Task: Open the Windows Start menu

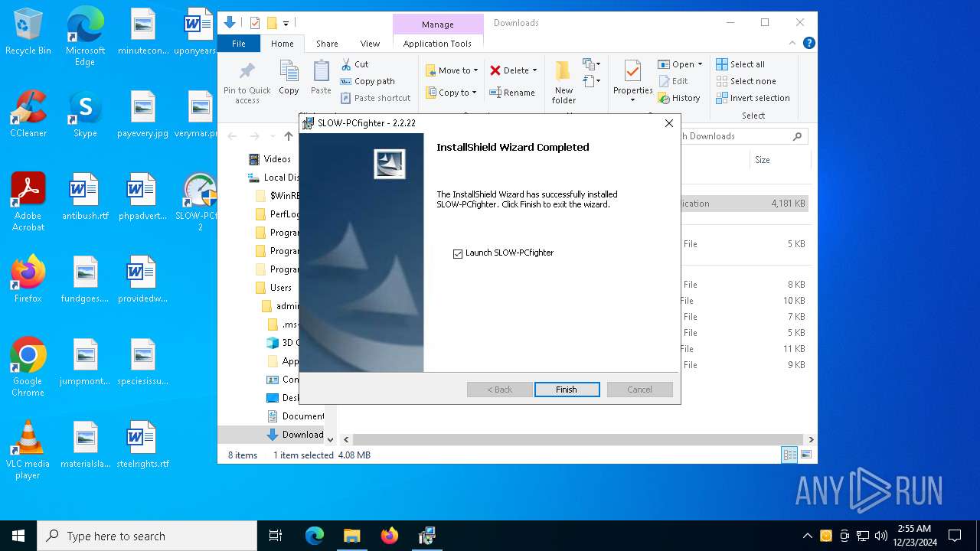Action: [18, 536]
